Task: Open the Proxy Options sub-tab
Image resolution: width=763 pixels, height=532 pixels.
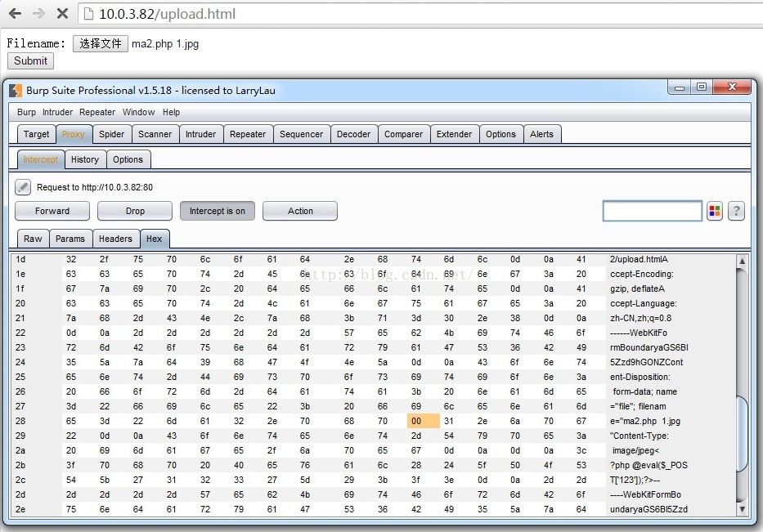Action: click(x=128, y=159)
